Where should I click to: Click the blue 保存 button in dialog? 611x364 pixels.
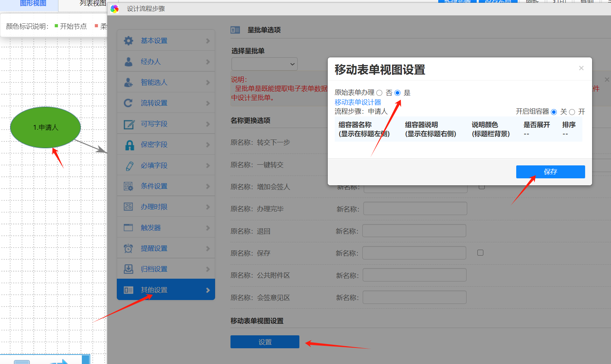click(550, 172)
